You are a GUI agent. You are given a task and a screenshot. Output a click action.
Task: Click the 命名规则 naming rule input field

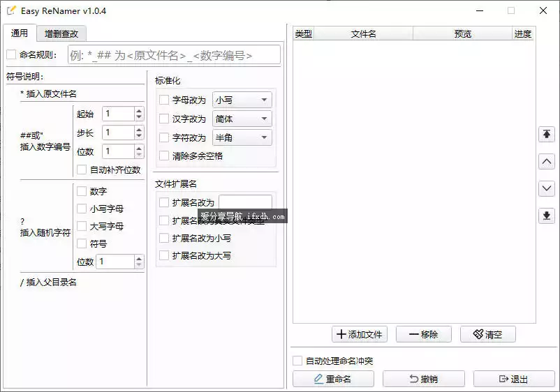(x=175, y=55)
